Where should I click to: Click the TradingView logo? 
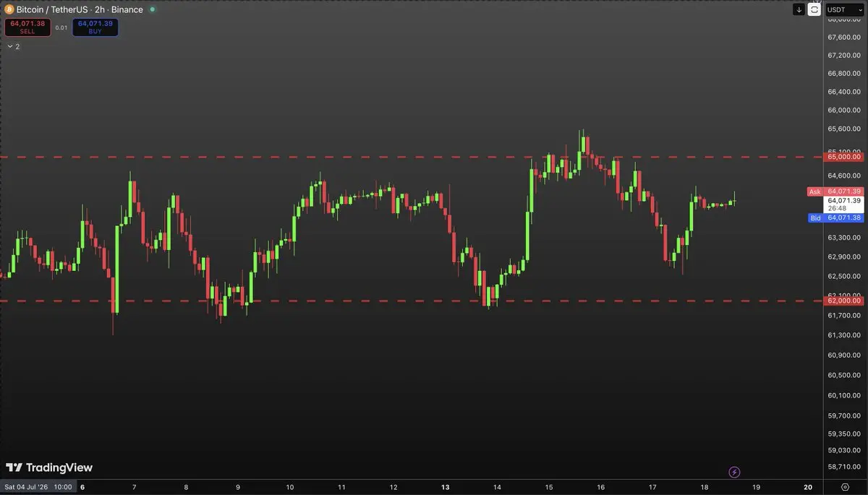point(49,468)
